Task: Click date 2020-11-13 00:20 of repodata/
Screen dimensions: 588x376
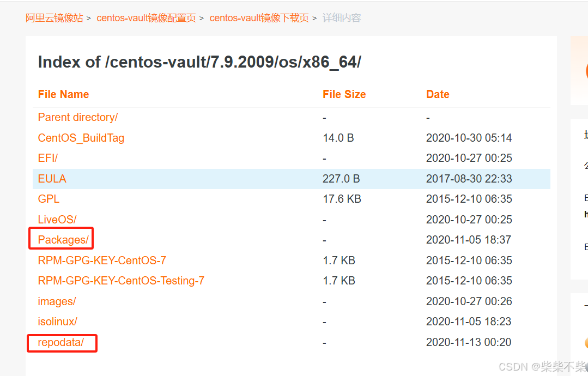Action: tap(469, 342)
